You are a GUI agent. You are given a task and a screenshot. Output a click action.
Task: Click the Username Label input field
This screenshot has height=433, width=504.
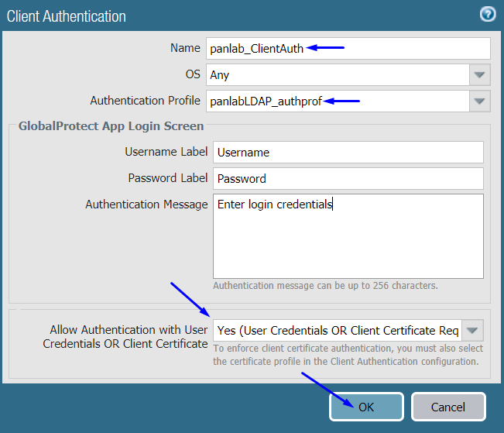coord(348,152)
